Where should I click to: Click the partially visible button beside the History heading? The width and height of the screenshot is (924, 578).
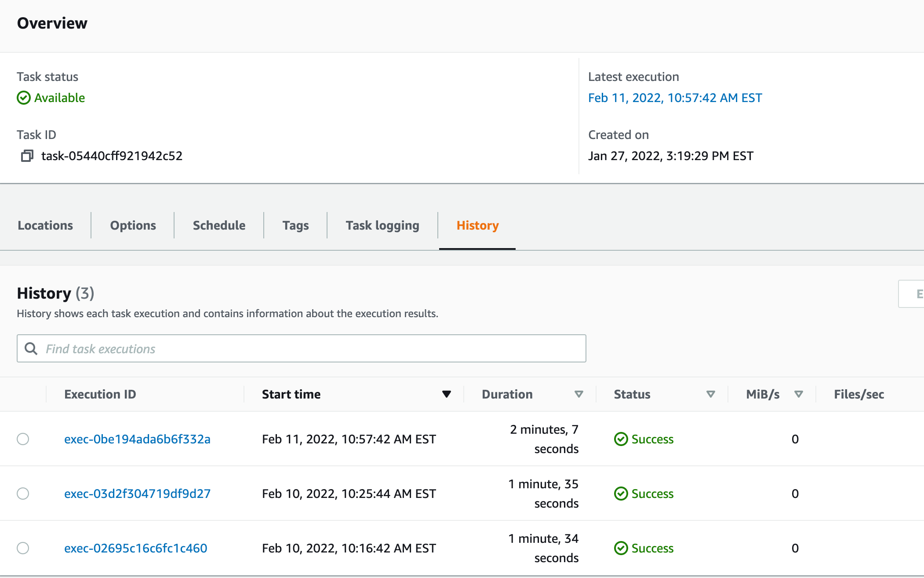[912, 294]
